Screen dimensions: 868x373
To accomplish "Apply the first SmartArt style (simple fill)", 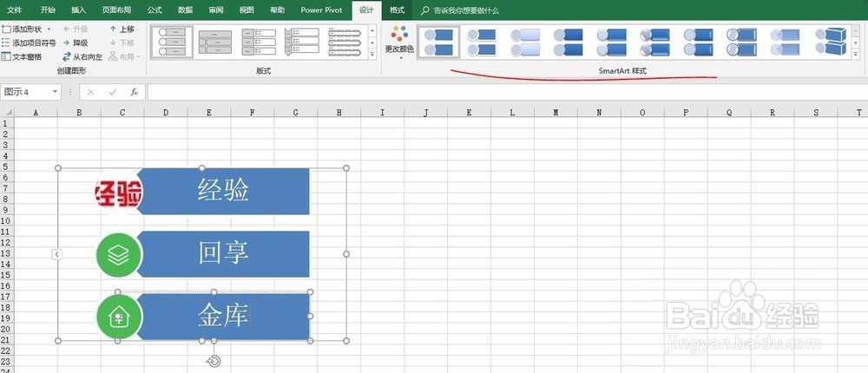I will point(437,42).
